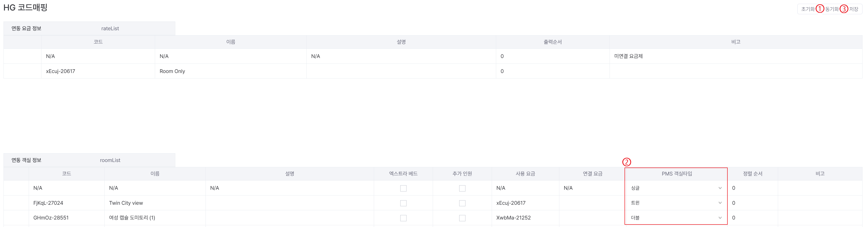The width and height of the screenshot is (868, 227).
Task: Click the 동기화 sync button
Action: (832, 9)
